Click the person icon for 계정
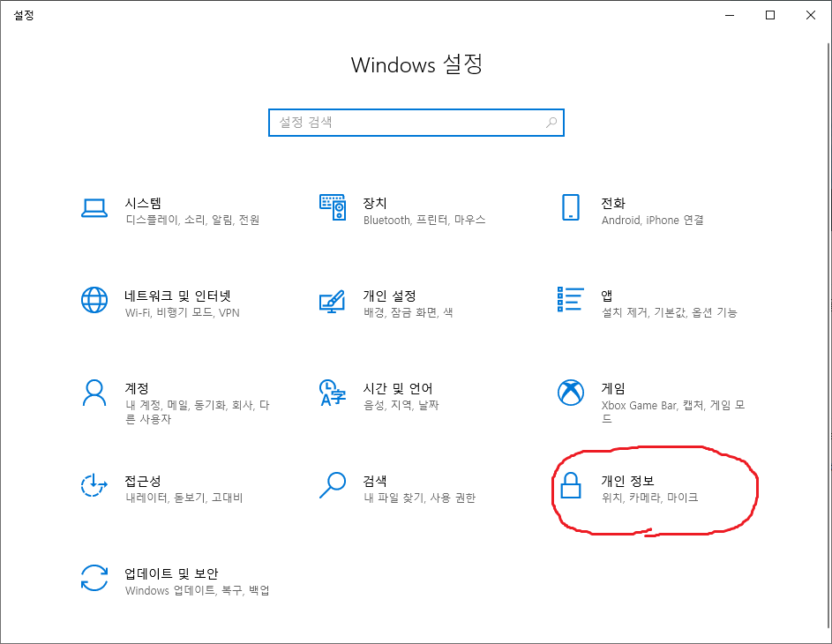Viewport: 832px width, 644px height. (x=94, y=393)
